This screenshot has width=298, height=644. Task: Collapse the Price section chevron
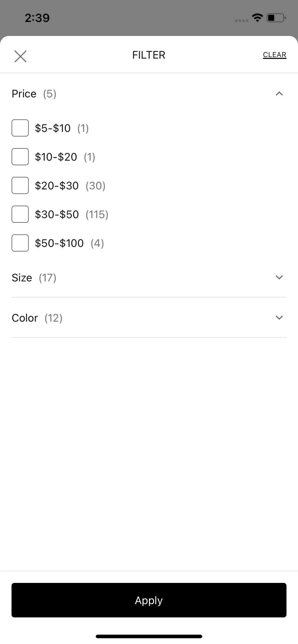click(x=279, y=94)
